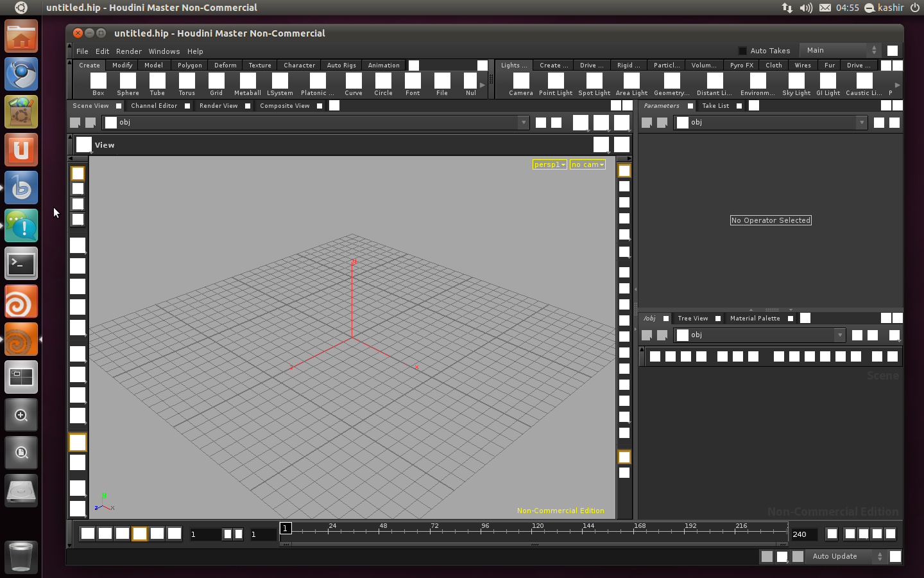Click the File shelf tool
Screen dimensions: 924x578
point(442,84)
